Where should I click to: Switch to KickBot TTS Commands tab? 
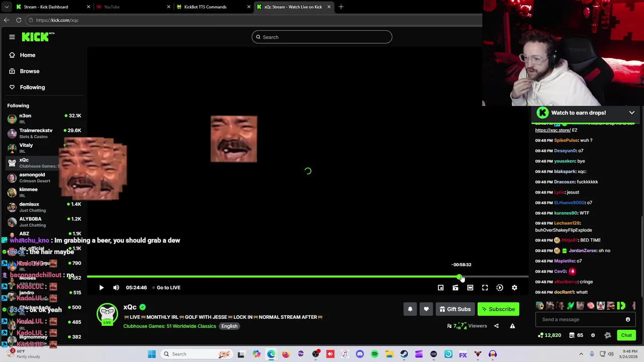[x=212, y=7]
